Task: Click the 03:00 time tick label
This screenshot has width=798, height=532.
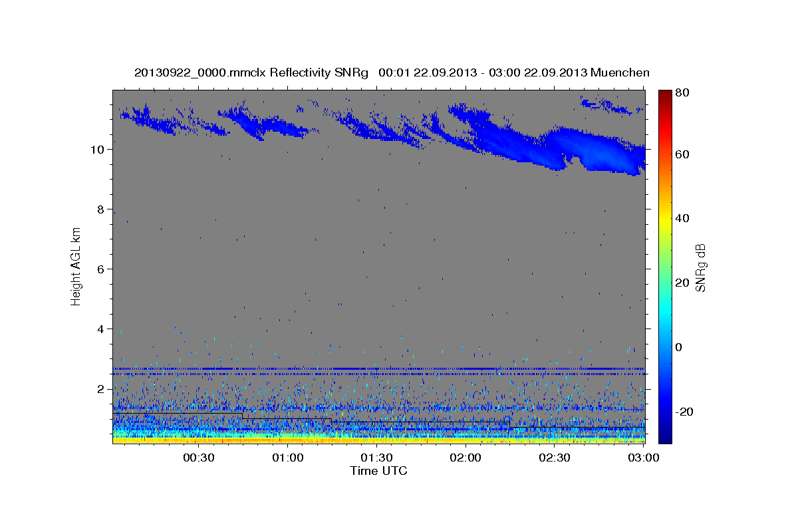Action: [642, 458]
